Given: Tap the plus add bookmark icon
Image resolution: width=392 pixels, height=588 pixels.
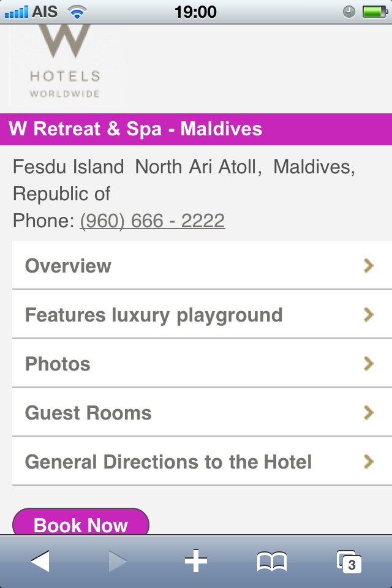Looking at the screenshot, I should point(196,561).
